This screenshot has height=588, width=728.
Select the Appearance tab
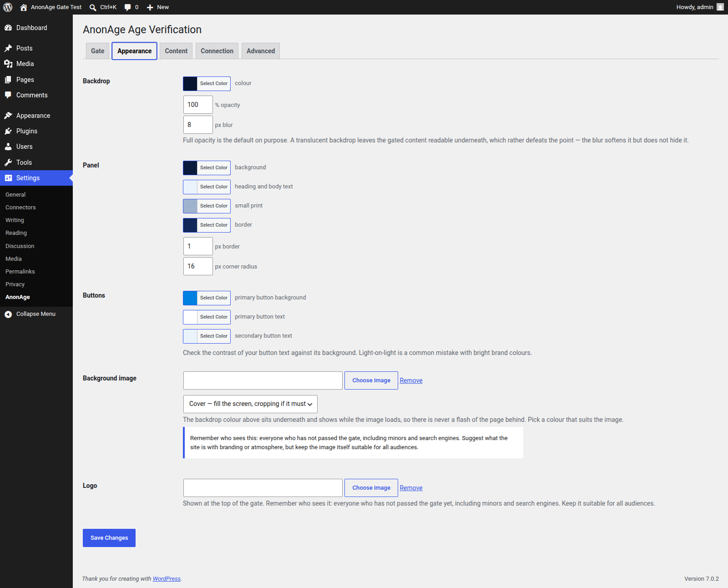(134, 51)
